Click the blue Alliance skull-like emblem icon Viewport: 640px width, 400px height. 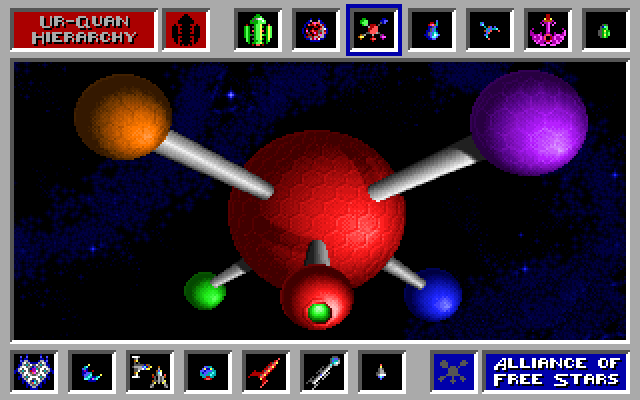[x=453, y=372]
